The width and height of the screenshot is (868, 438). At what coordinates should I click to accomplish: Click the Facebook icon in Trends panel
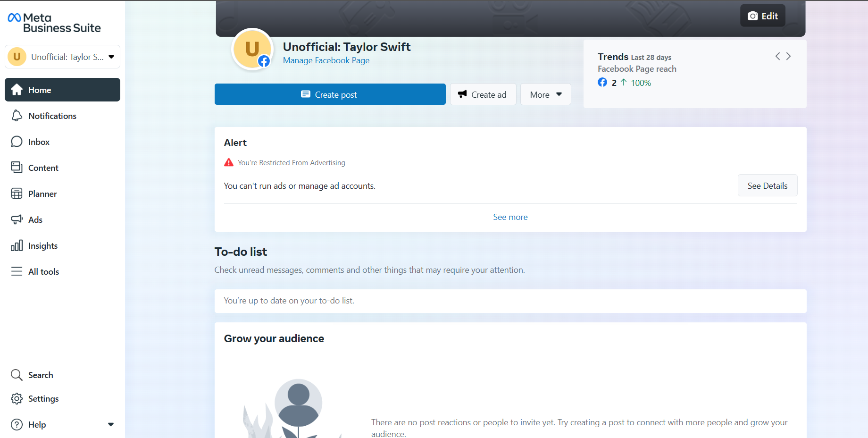coord(602,82)
